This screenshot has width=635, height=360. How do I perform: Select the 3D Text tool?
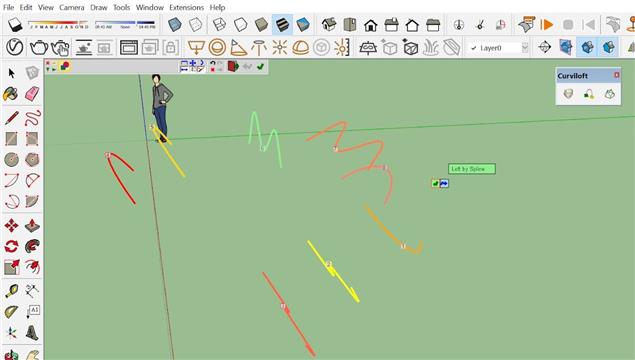click(32, 333)
